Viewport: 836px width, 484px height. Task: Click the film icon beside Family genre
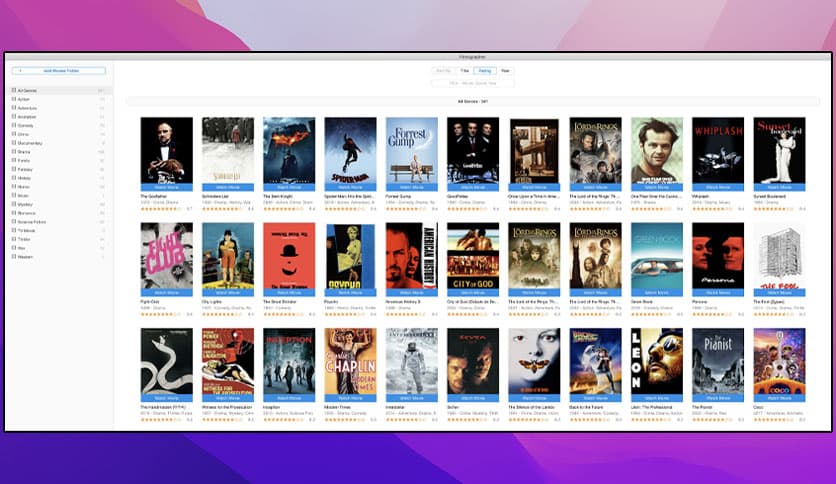click(14, 160)
